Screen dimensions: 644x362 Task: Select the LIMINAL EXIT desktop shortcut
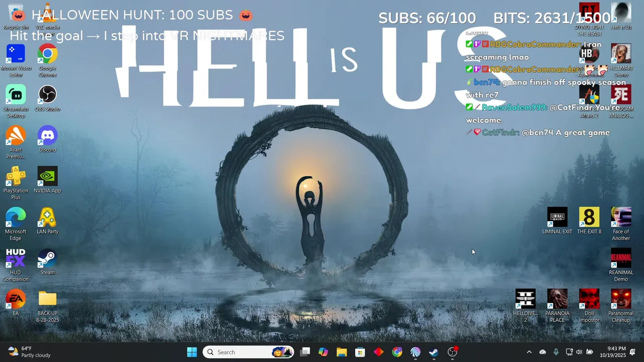[x=557, y=221]
